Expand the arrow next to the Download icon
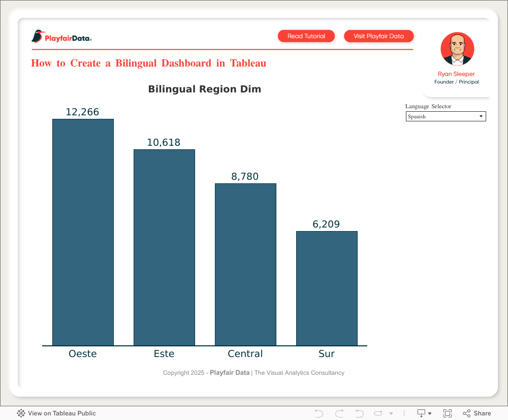This screenshot has width=508, height=420. pyautogui.click(x=430, y=414)
